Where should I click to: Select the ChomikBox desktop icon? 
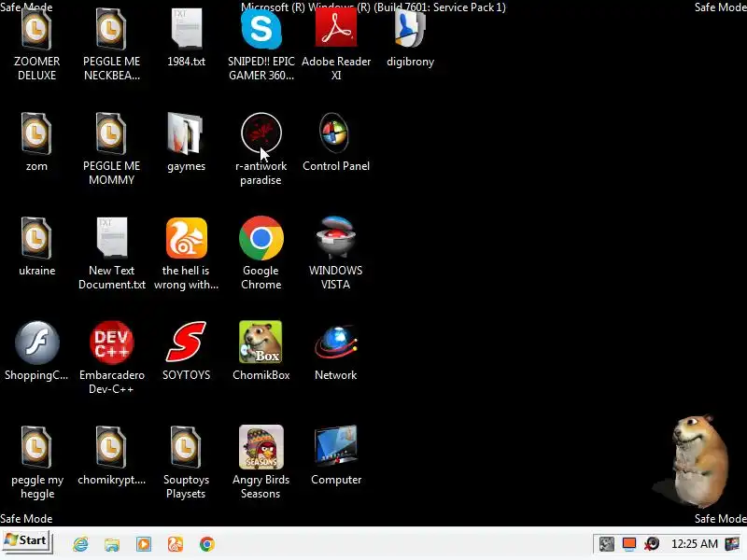pos(261,342)
